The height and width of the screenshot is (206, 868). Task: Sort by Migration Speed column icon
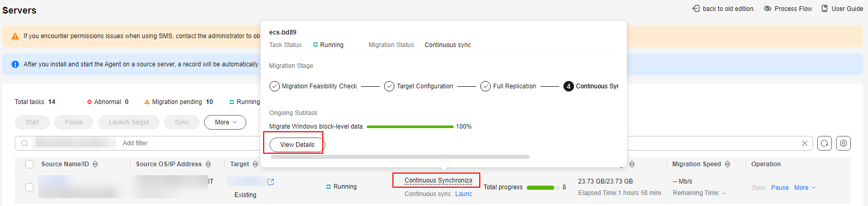727,164
